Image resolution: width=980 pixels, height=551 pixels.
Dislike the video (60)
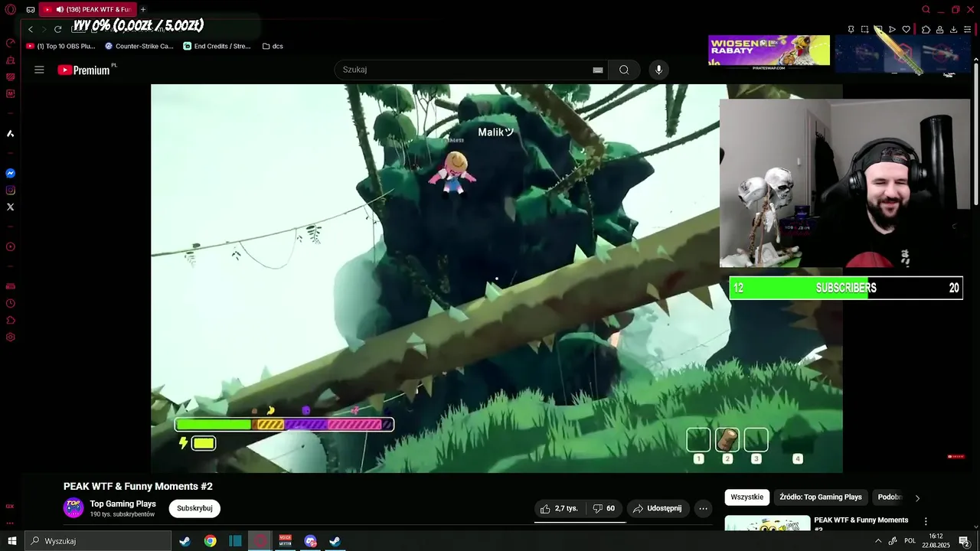tap(604, 508)
